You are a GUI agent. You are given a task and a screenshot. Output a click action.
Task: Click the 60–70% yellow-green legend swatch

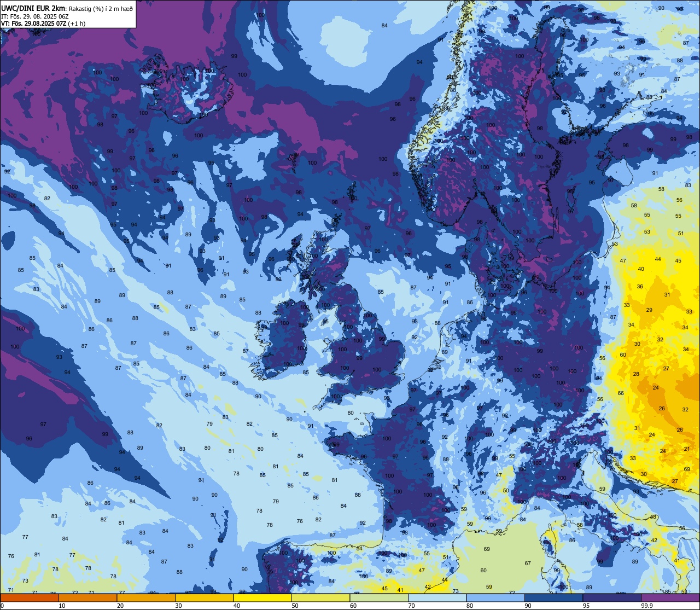point(379,597)
